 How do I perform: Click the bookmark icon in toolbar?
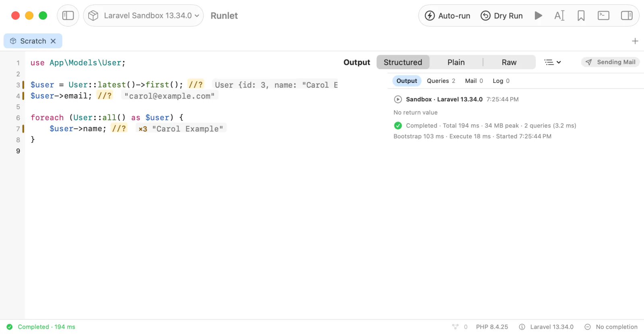(581, 16)
